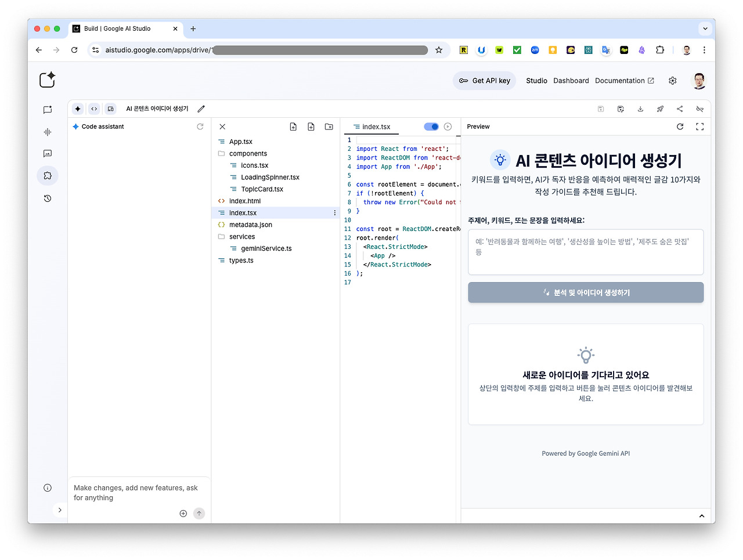This screenshot has height=560, width=743.
Task: Go to the Studio tab
Action: 537,81
